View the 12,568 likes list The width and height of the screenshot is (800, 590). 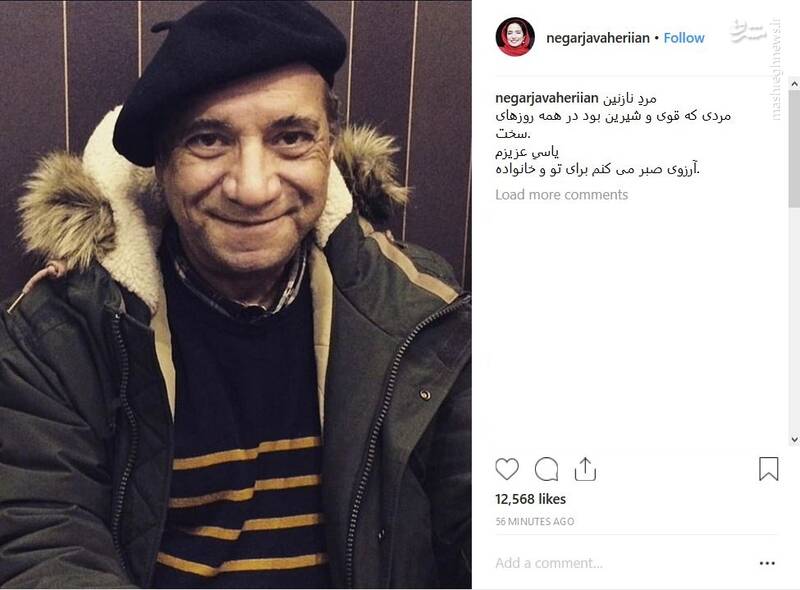click(x=530, y=499)
